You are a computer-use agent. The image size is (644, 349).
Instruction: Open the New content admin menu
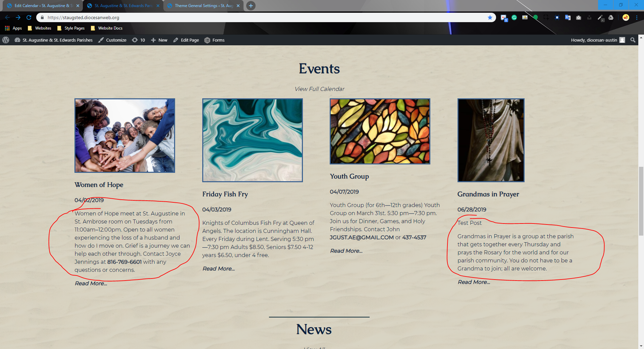click(x=159, y=40)
